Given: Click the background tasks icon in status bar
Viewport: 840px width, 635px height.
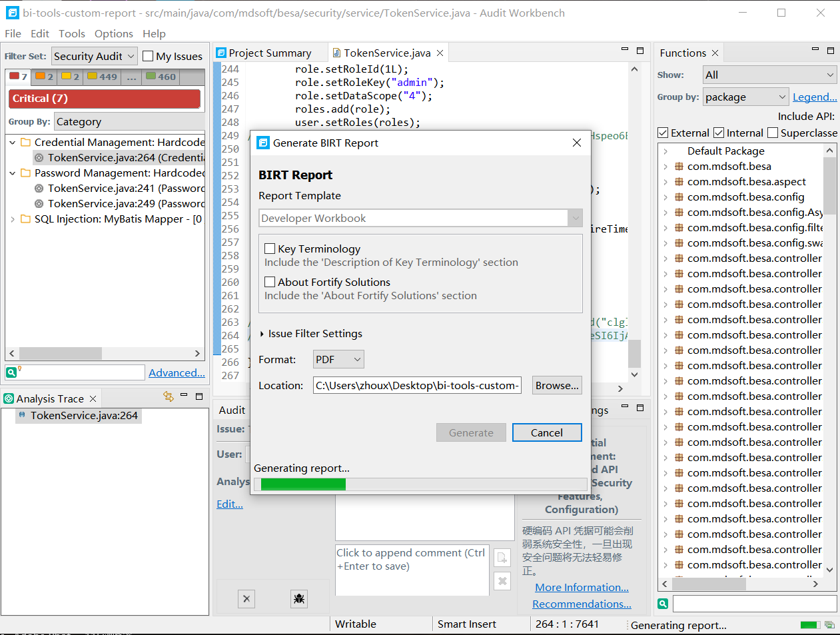Looking at the screenshot, I should pyautogui.click(x=829, y=625).
